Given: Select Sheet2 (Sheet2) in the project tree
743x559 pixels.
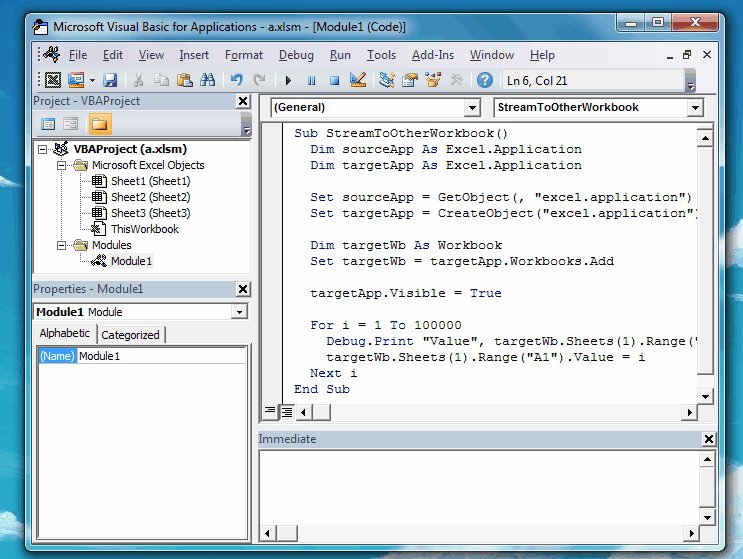Looking at the screenshot, I should pyautogui.click(x=150, y=197).
